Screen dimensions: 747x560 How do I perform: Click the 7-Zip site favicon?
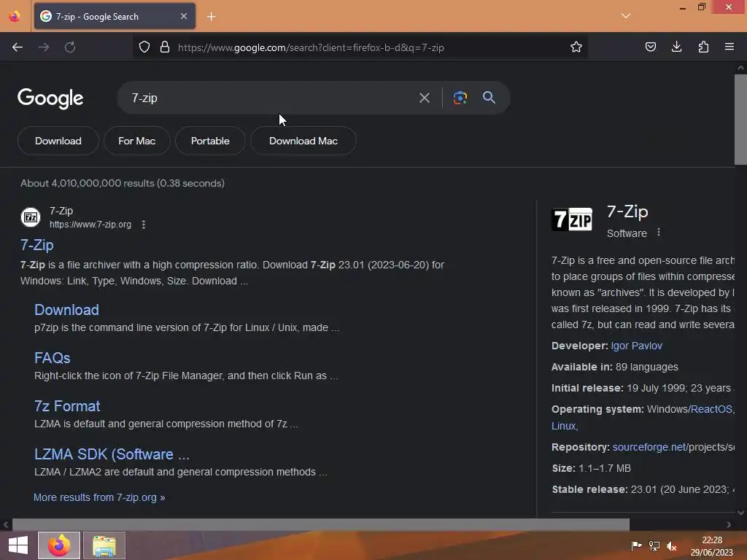coord(31,217)
